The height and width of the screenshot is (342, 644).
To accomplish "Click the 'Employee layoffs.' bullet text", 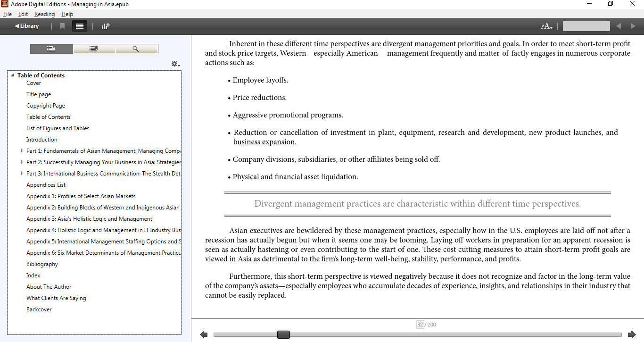I will tap(260, 80).
